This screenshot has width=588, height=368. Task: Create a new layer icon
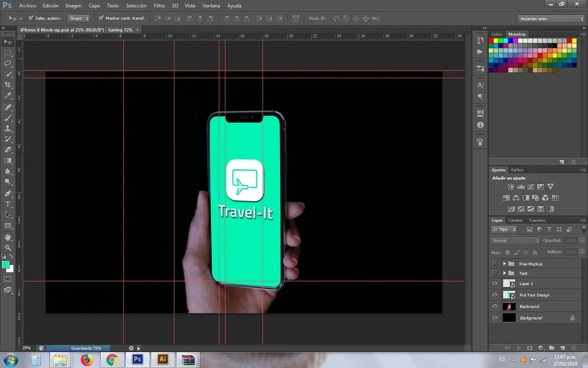pos(562,348)
